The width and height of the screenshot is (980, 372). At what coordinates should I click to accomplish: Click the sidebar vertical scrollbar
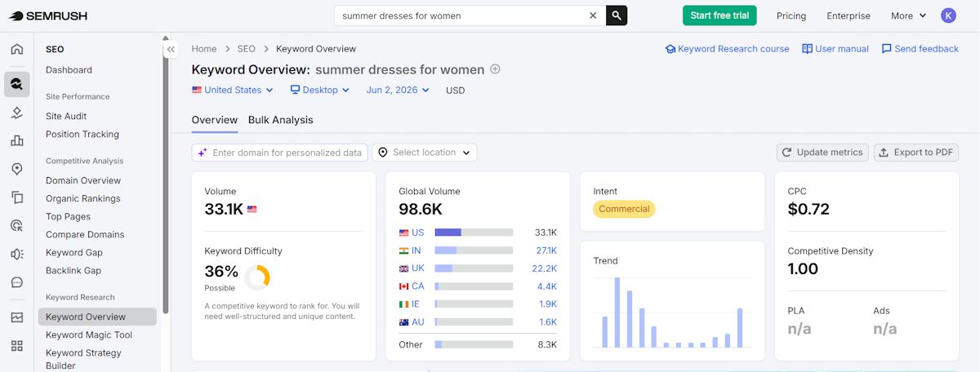166,177
